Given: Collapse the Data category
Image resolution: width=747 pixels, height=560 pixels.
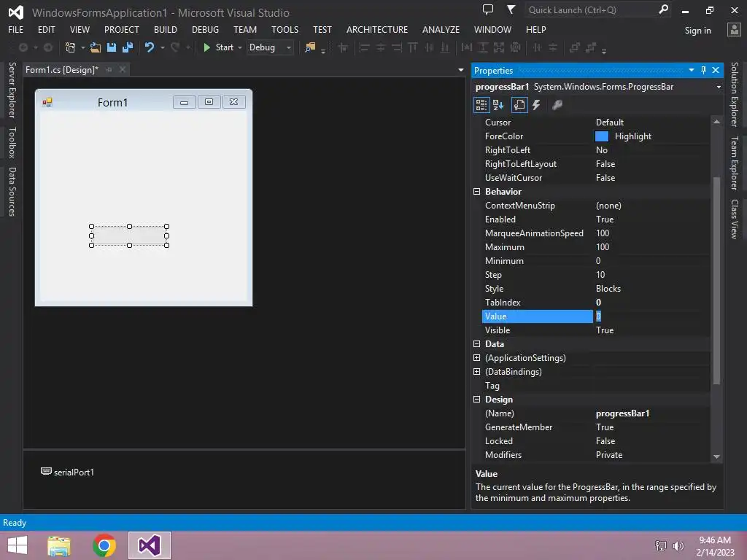Looking at the screenshot, I should [476, 344].
